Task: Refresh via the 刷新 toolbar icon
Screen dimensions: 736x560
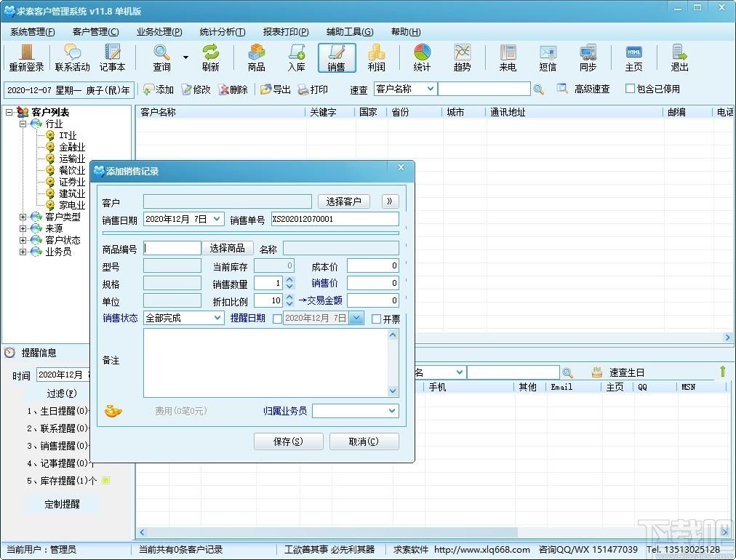Action: pos(210,57)
